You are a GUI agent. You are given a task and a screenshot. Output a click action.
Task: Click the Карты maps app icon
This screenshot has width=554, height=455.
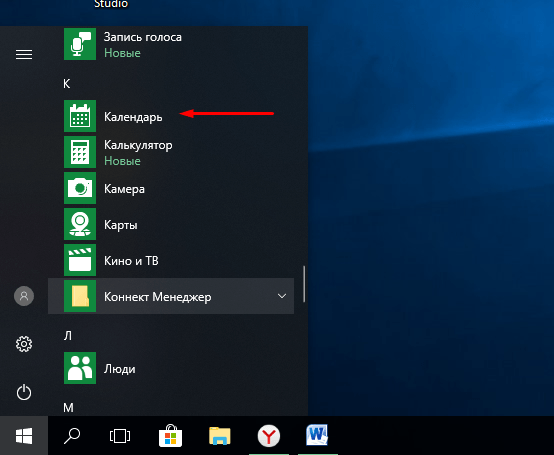click(80, 224)
